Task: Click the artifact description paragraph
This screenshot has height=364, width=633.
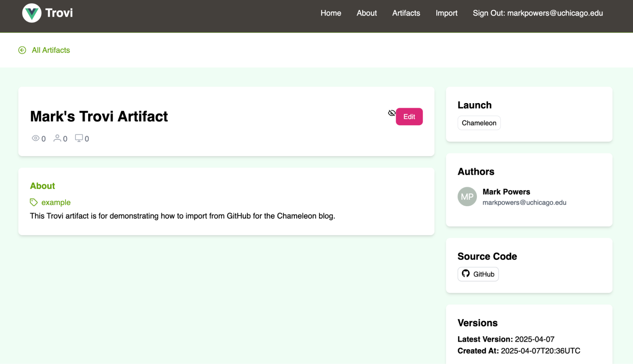Action: (182, 216)
